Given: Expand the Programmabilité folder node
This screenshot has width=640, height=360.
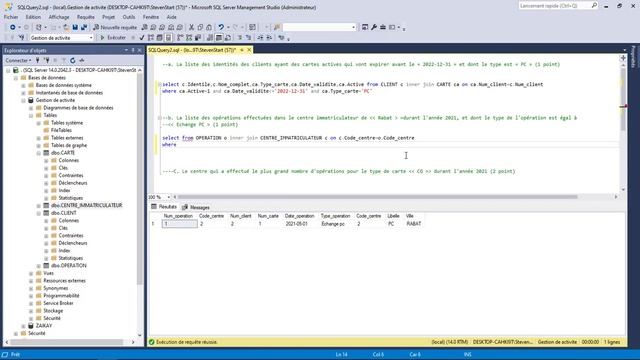Looking at the screenshot, I should tap(31, 296).
